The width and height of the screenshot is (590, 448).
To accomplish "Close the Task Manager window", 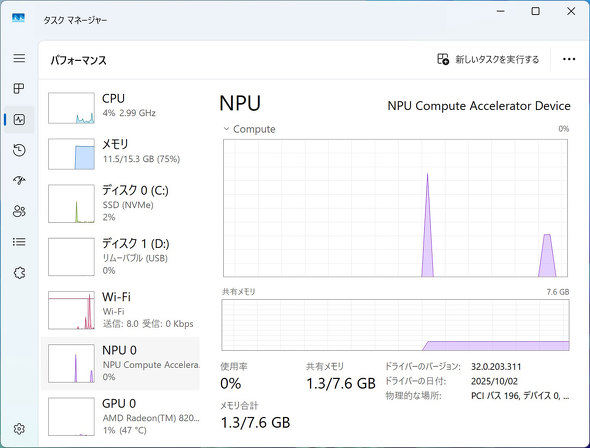I will point(571,11).
